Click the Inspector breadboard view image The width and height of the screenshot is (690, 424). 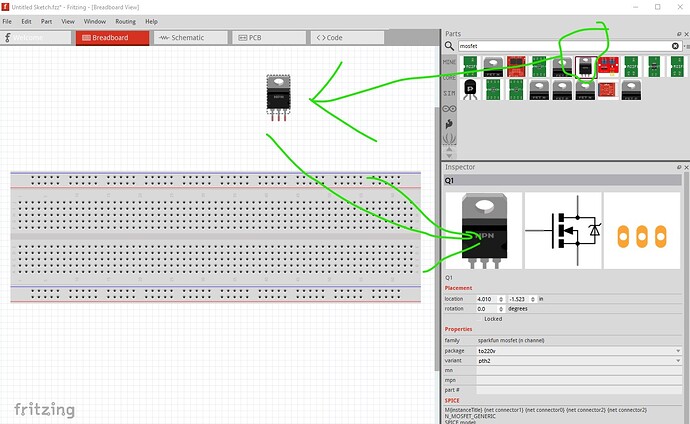coord(484,230)
